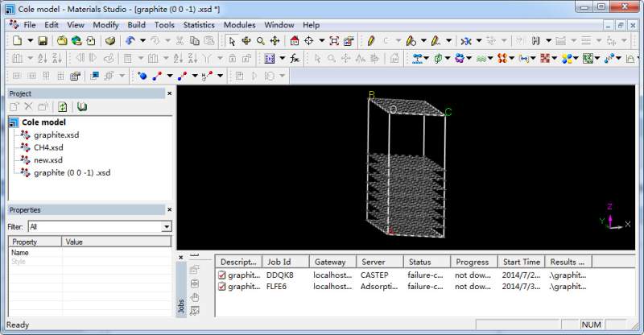Image resolution: width=644 pixels, height=335 pixels.
Task: Open the blue-yellow spheres module icon
Action: (x=567, y=58)
